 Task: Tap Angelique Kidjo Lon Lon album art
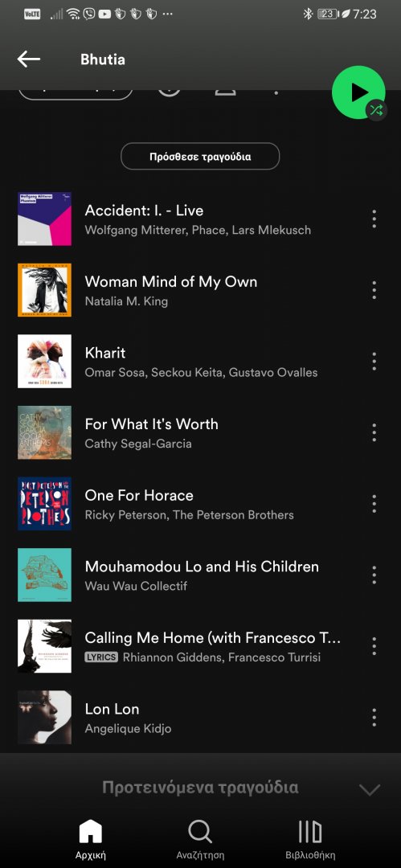(44, 718)
